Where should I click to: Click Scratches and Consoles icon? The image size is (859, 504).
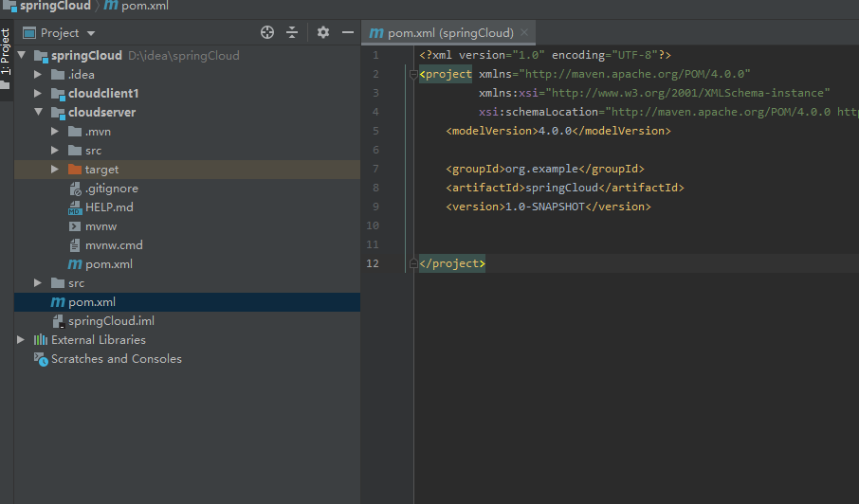click(41, 359)
